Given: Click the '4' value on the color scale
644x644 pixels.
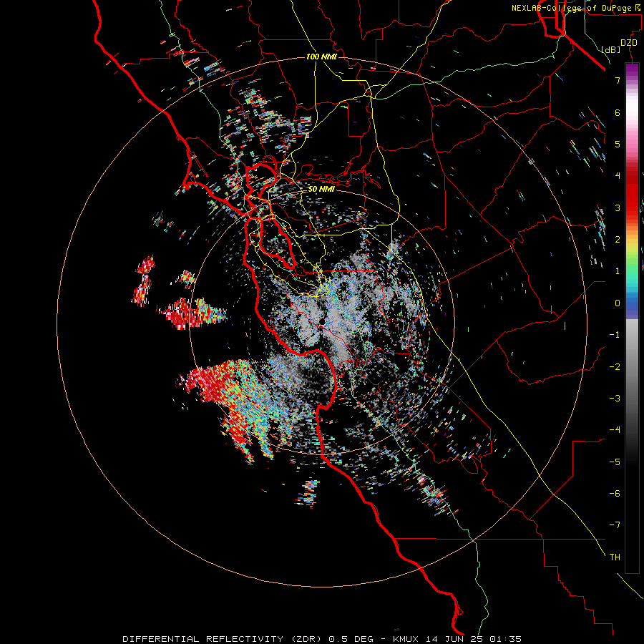Looking at the screenshot, I should pos(618,176).
